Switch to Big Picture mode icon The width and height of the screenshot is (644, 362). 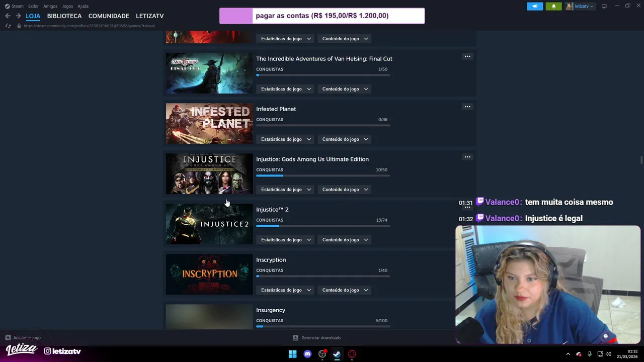[x=604, y=6]
